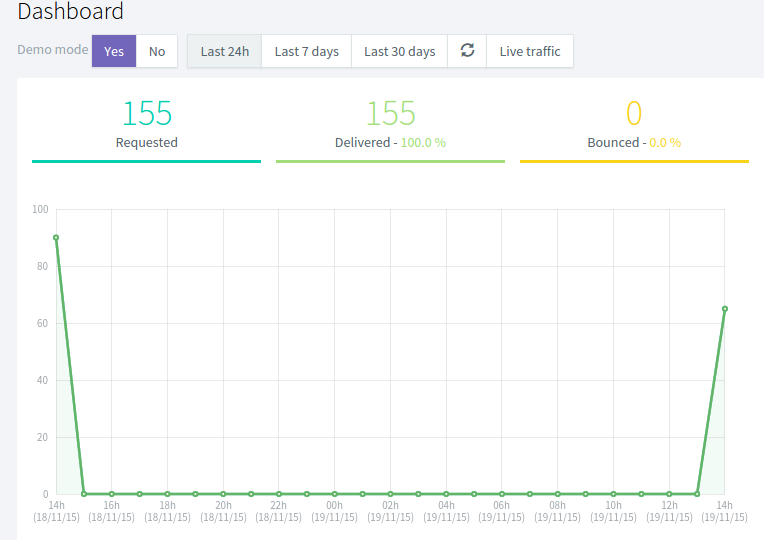Click chart data point at last 14h (19/11/15)
764x540 pixels.
[x=725, y=309]
